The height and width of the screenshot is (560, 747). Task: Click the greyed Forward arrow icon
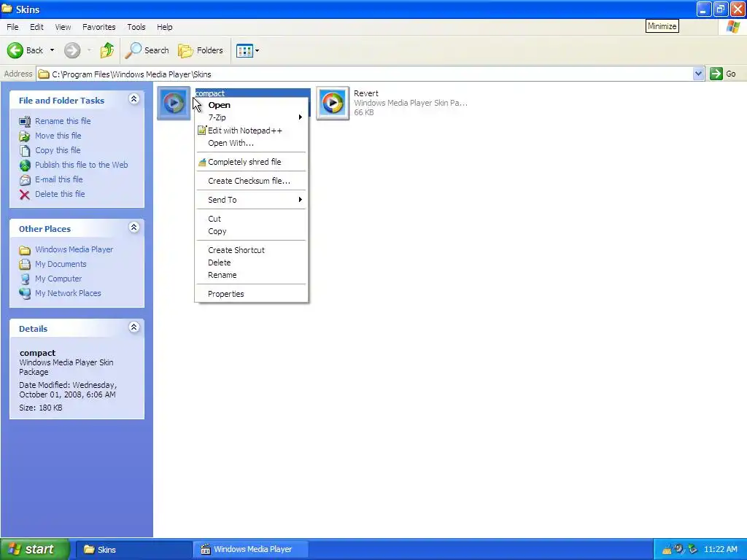[x=72, y=50]
